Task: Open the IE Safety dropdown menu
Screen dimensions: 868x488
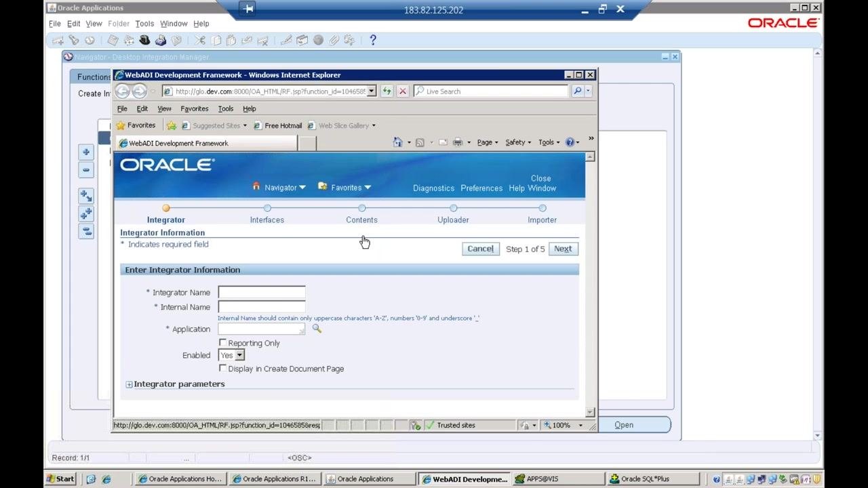Action: tap(519, 142)
